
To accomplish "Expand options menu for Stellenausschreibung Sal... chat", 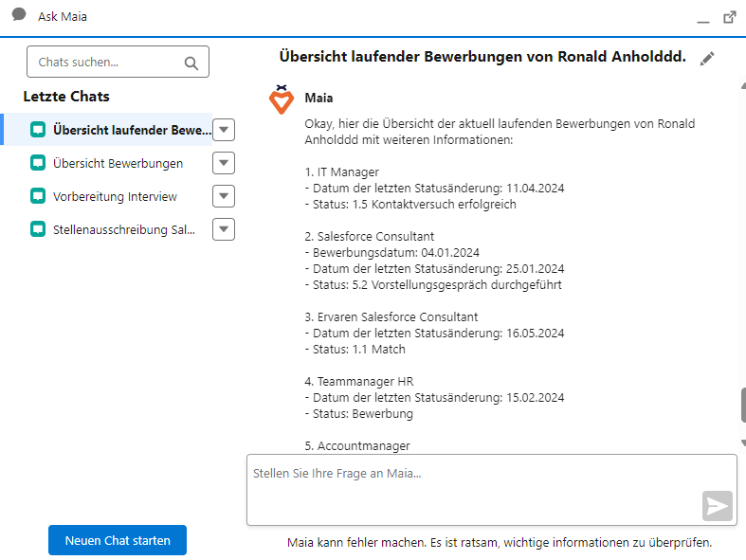I will point(224,229).
